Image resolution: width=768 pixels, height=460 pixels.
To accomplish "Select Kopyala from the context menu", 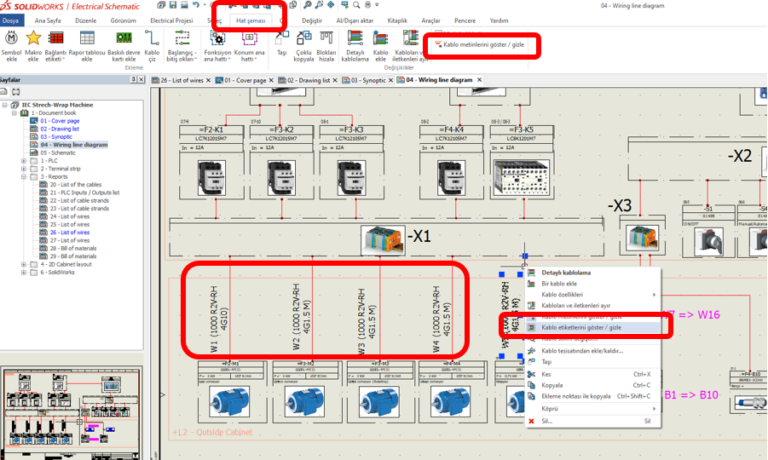I will pos(553,384).
